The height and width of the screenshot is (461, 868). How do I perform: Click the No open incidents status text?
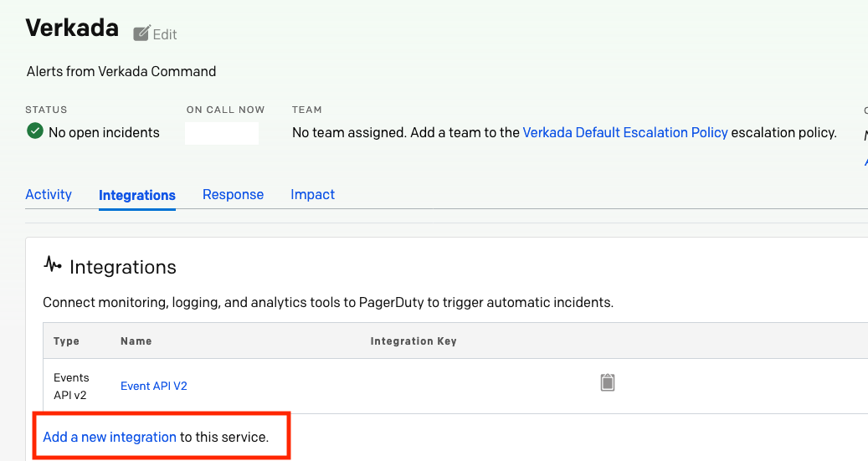coord(104,133)
